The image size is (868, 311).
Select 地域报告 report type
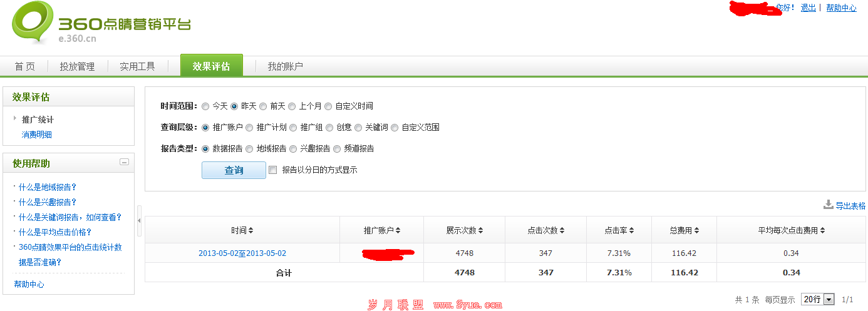[x=249, y=149]
